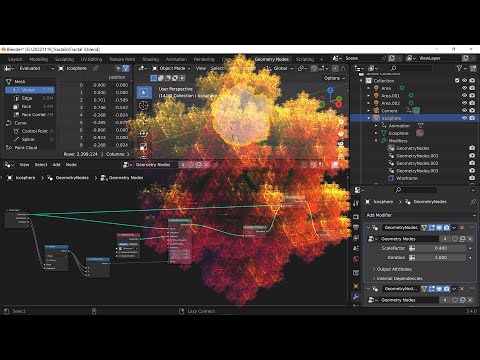
Task: Toggle first GeometryNodes modifier viewport display
Action: click(439, 228)
